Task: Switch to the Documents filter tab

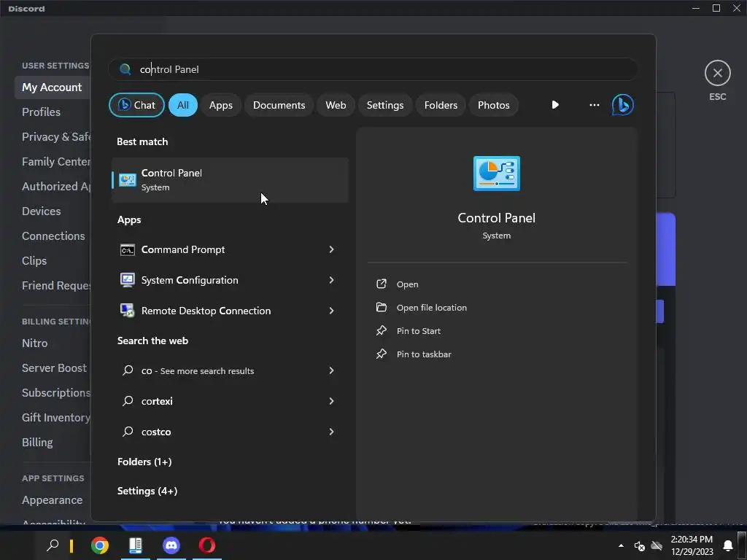Action: (x=279, y=105)
